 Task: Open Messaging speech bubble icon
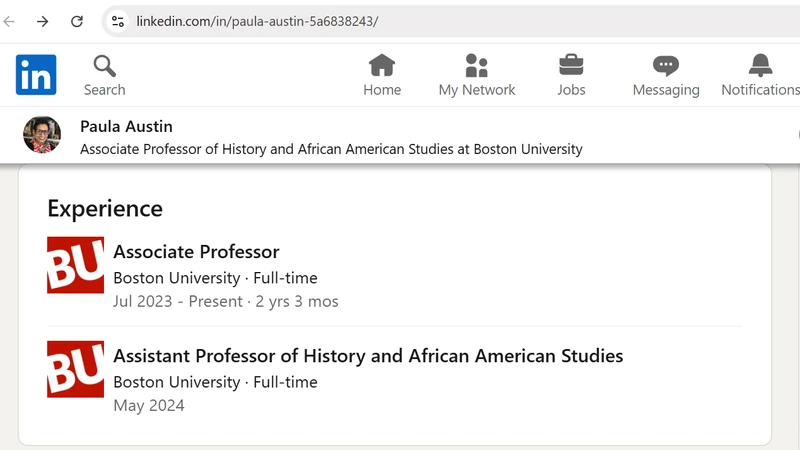pos(666,66)
